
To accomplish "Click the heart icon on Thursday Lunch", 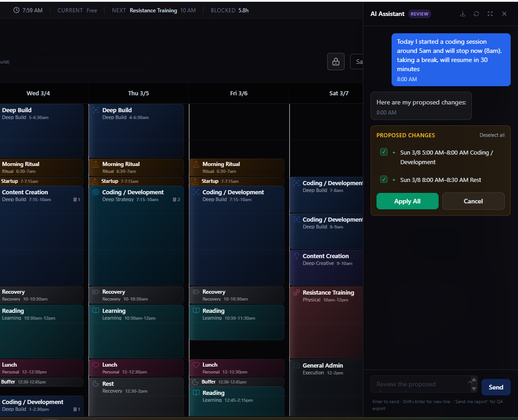I will click(96, 365).
